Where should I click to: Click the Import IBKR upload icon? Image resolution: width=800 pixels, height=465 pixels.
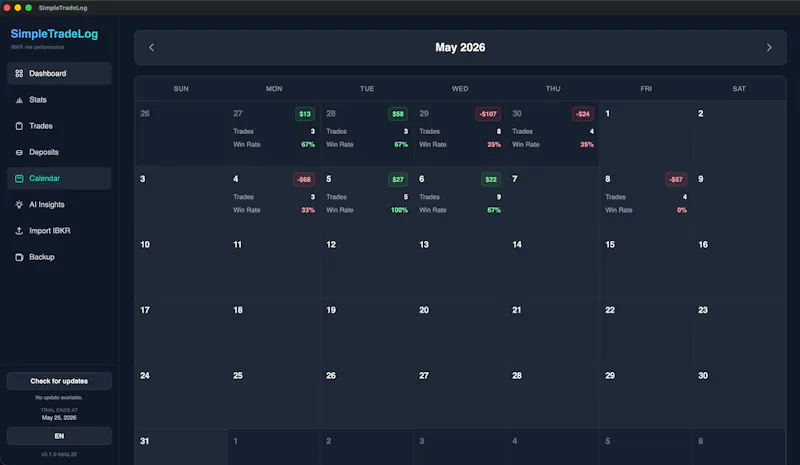pyautogui.click(x=19, y=231)
